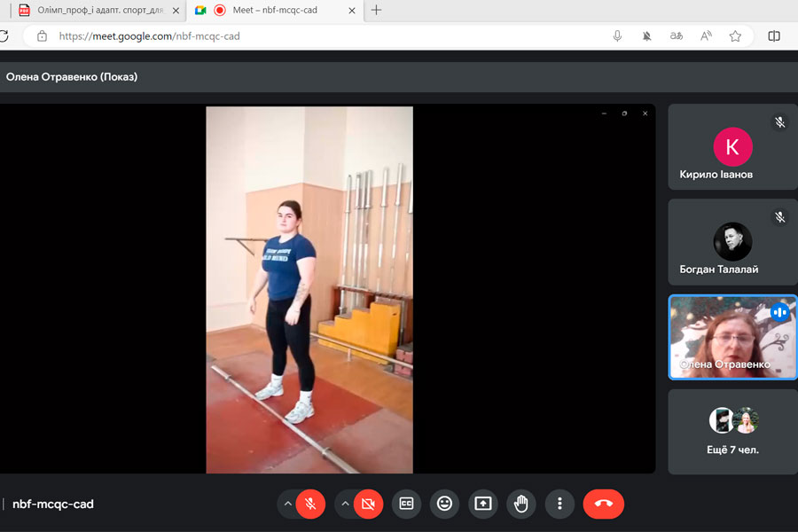Close the Олімп_проф PDF tab

pyautogui.click(x=176, y=10)
